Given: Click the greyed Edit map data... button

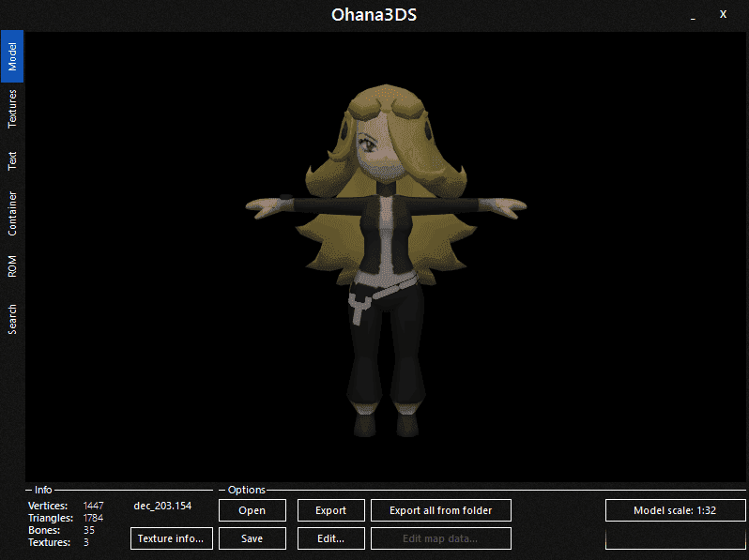Looking at the screenshot, I should coord(441,538).
